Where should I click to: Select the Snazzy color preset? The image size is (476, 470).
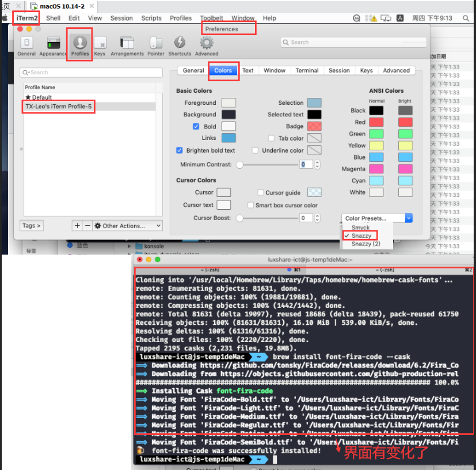point(361,236)
